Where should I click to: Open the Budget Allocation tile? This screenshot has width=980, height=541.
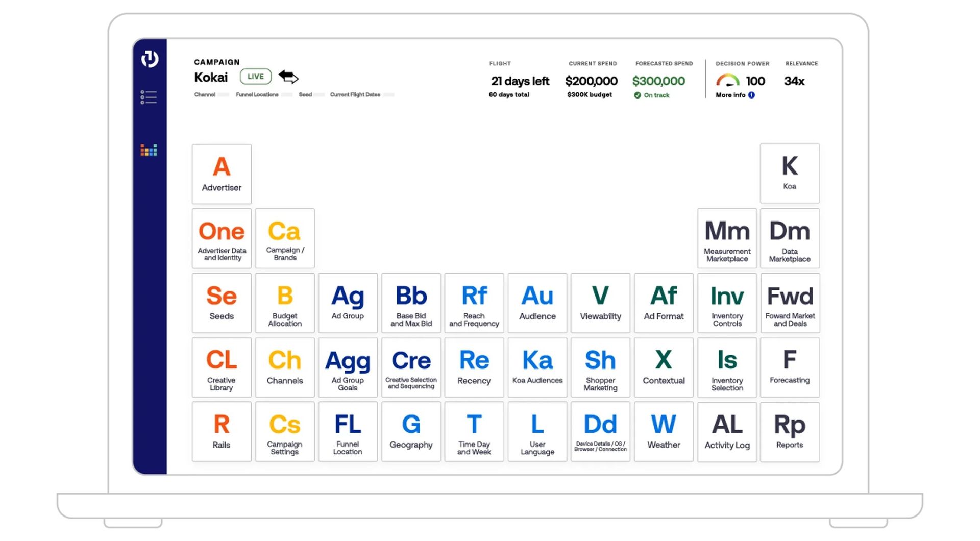click(285, 303)
